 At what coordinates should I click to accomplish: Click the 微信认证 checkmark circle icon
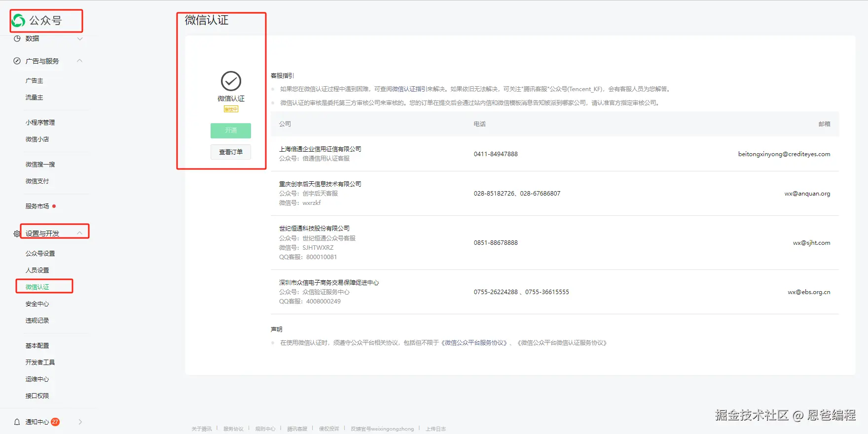(x=231, y=81)
